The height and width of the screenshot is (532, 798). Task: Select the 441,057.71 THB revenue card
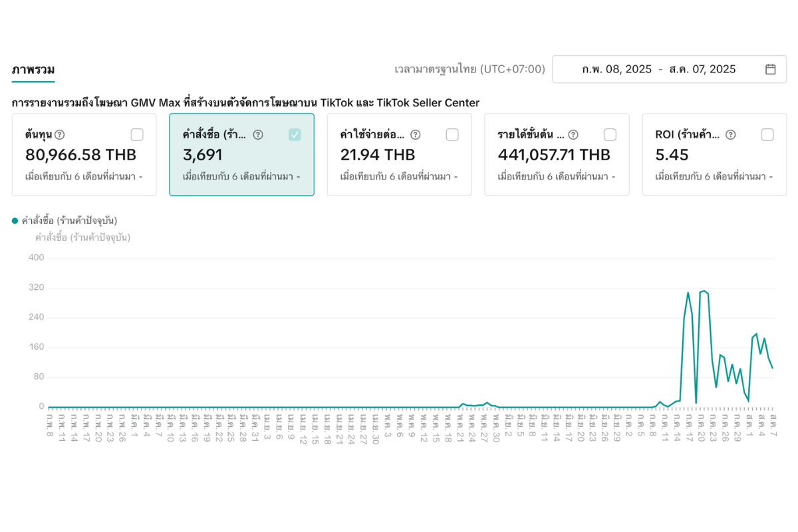[554, 156]
